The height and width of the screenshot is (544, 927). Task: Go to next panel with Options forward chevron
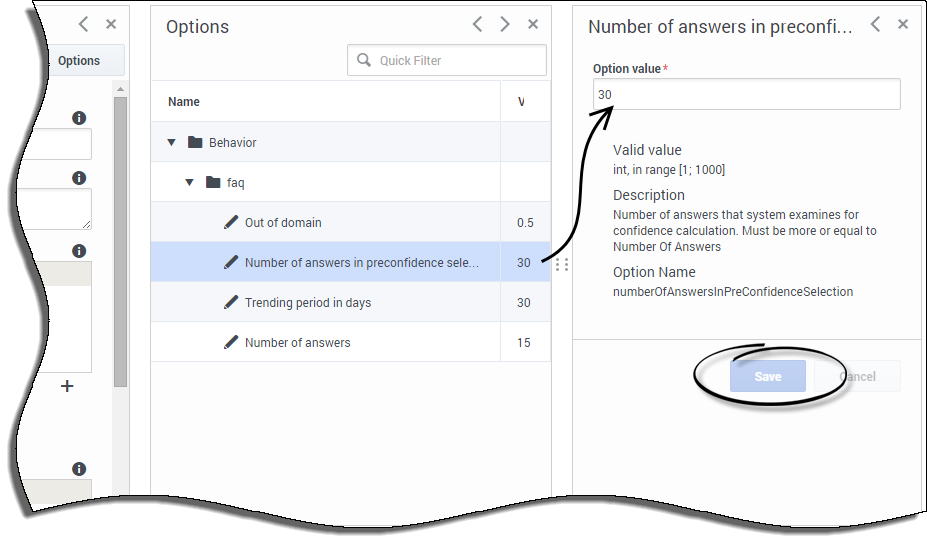pos(505,24)
